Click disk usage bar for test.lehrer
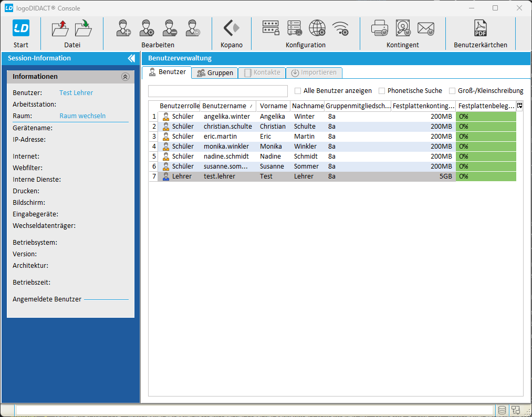 click(x=486, y=176)
